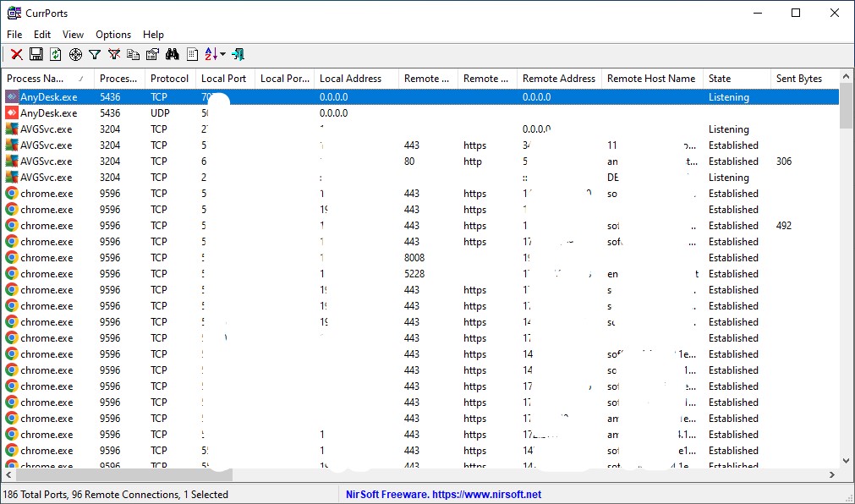Click the Chrome icon in the remote port 8008 row
The height and width of the screenshot is (504, 855).
[12, 257]
